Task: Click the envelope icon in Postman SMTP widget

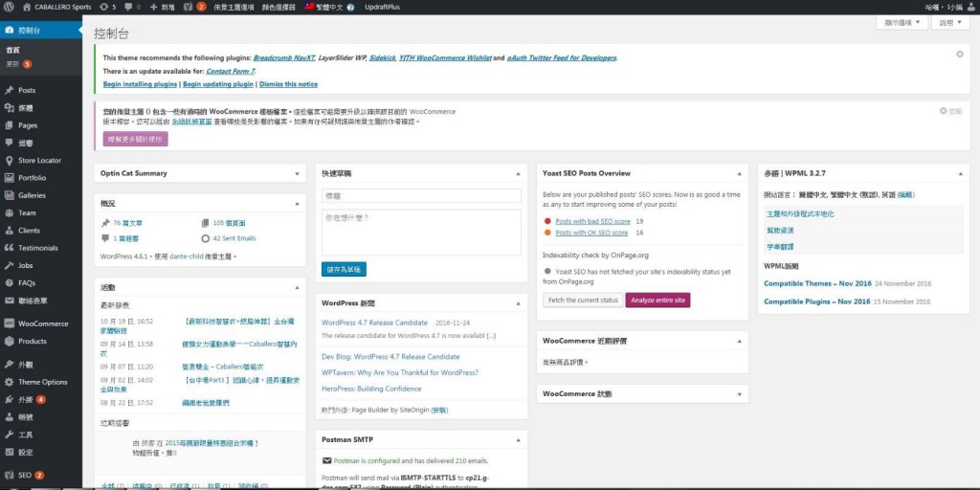Action: (x=326, y=460)
